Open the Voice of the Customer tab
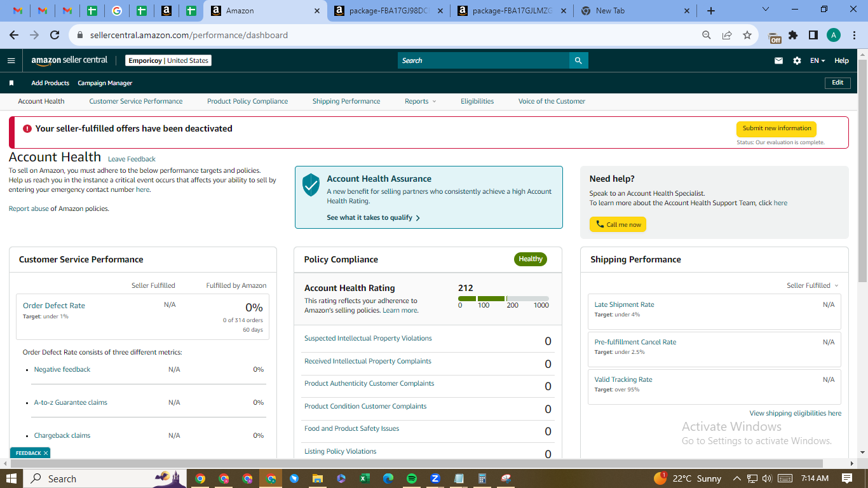 (552, 102)
